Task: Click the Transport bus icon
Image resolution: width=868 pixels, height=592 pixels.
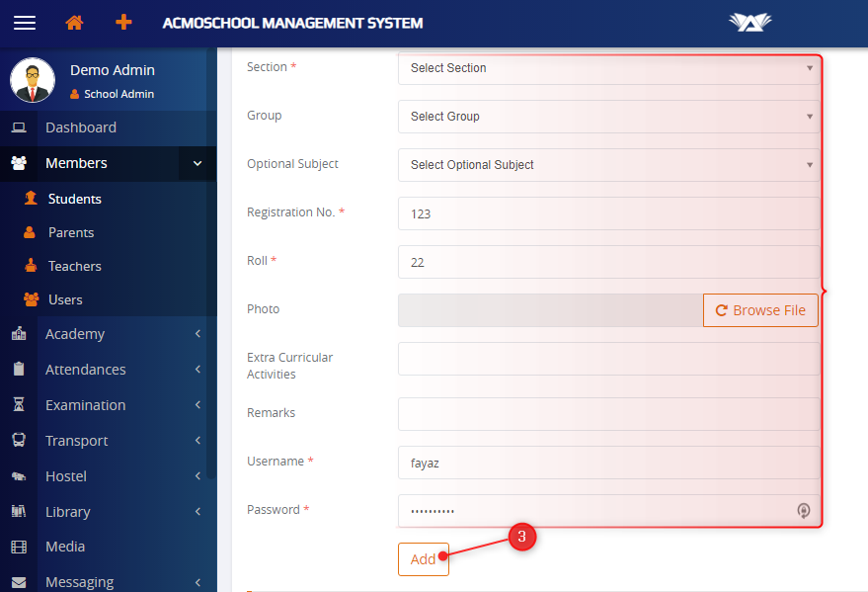Action: coord(19,441)
